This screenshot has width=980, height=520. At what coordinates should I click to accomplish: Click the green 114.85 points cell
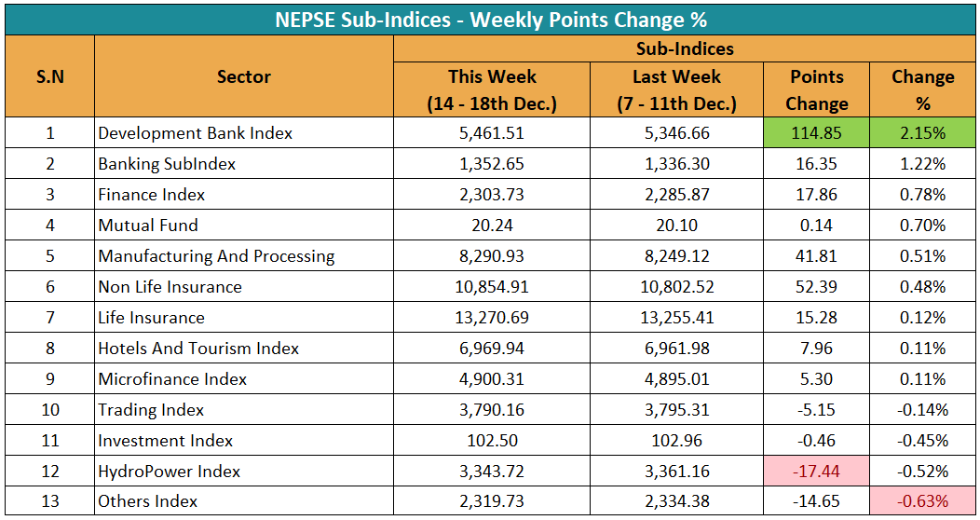tap(816, 133)
